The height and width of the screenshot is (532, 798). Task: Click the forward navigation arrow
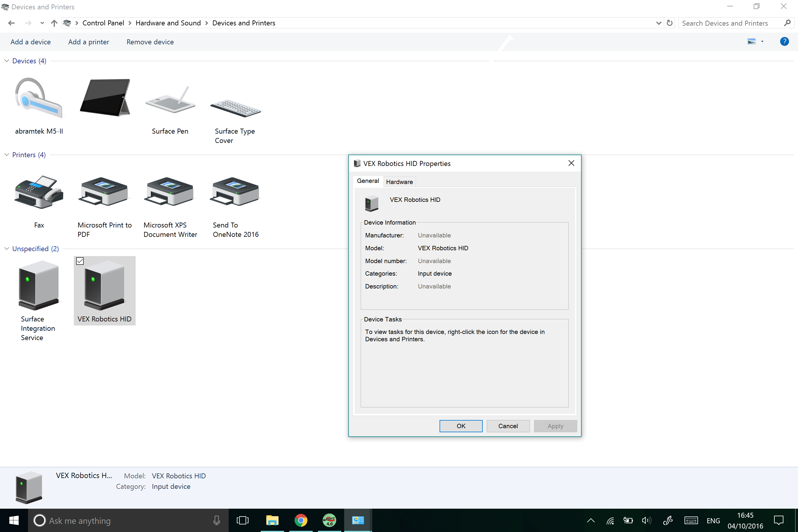pyautogui.click(x=28, y=23)
